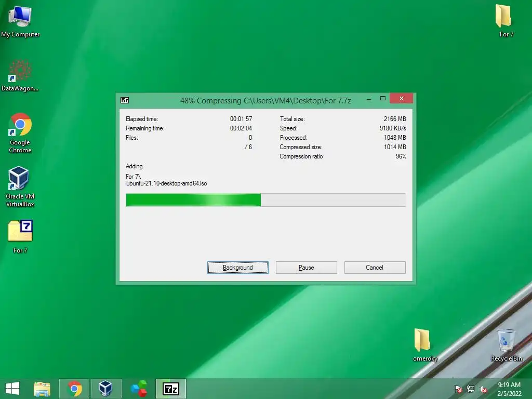Click the '/ 6' files count text
This screenshot has height=399, width=532.
[x=248, y=147]
